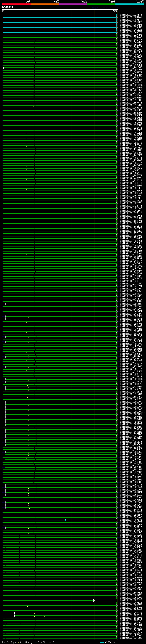Select the label UniRef100_C7BII4

tap(131, 376)
